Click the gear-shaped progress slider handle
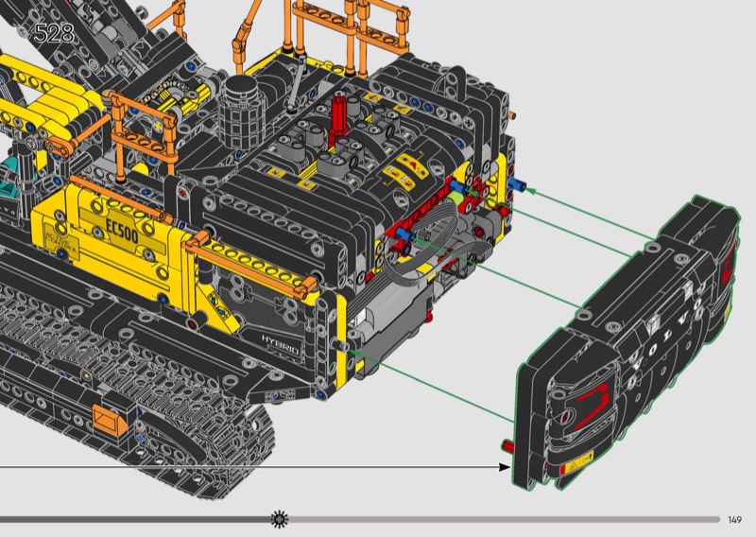 pos(279,518)
